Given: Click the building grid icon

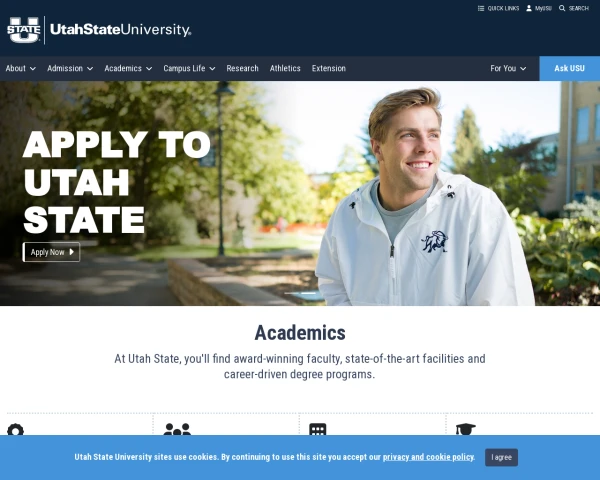Looking at the screenshot, I should tap(318, 429).
